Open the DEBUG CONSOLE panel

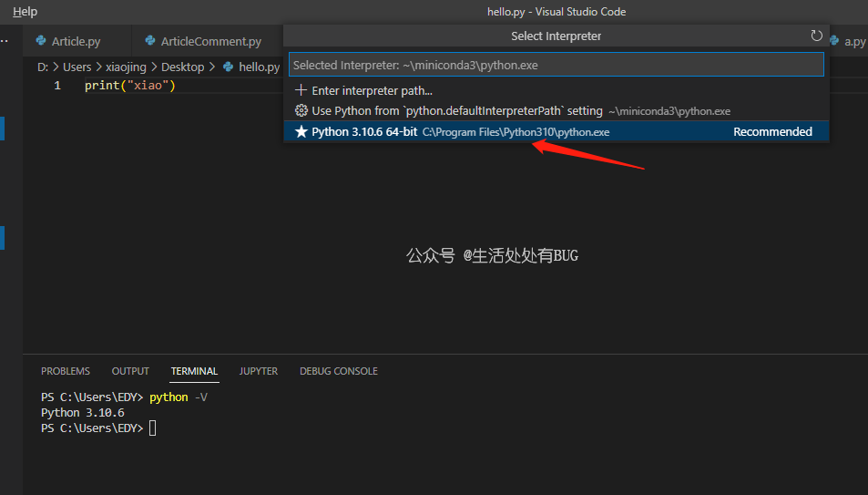click(338, 371)
